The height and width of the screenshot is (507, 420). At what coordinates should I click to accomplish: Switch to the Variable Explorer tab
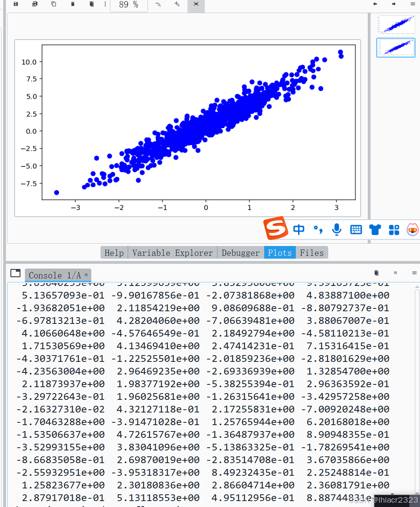[172, 252]
